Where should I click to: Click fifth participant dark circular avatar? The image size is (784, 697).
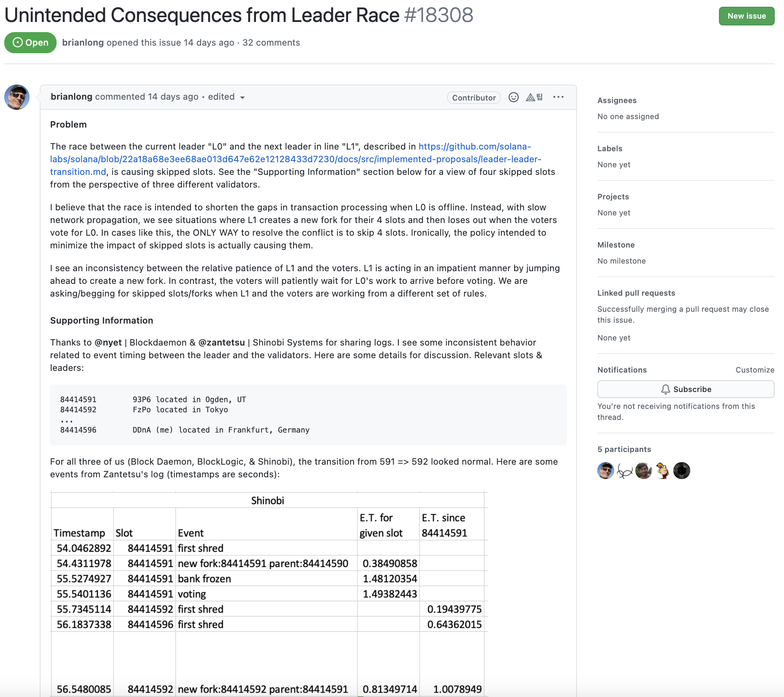click(682, 471)
